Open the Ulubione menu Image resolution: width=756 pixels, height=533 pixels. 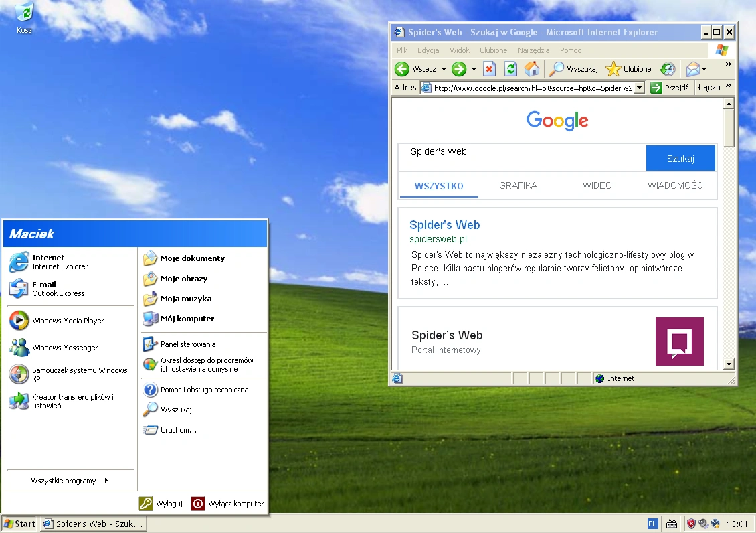(493, 50)
